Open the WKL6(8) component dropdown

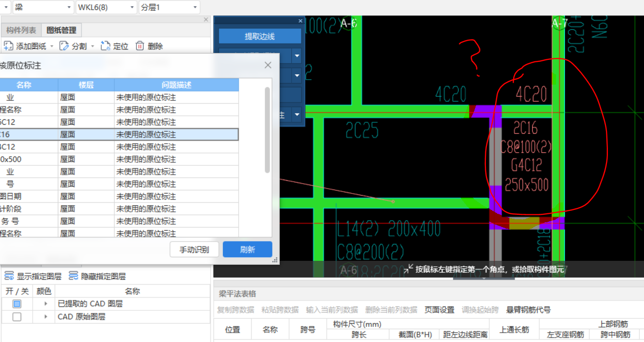click(132, 7)
